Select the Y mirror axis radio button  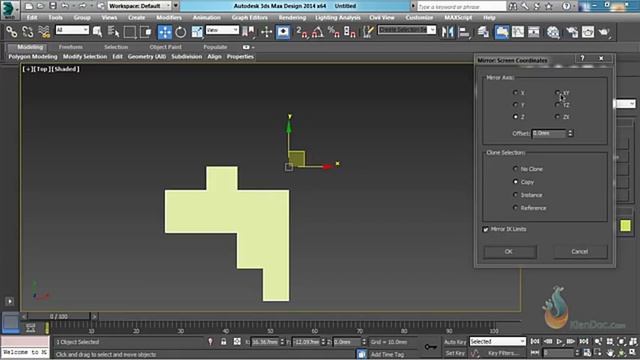pyautogui.click(x=516, y=104)
